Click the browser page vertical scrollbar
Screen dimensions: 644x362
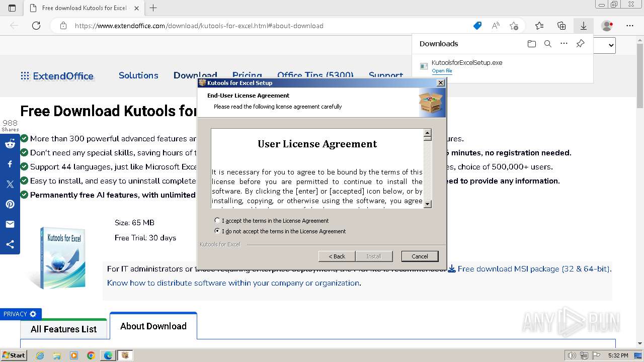640,75
